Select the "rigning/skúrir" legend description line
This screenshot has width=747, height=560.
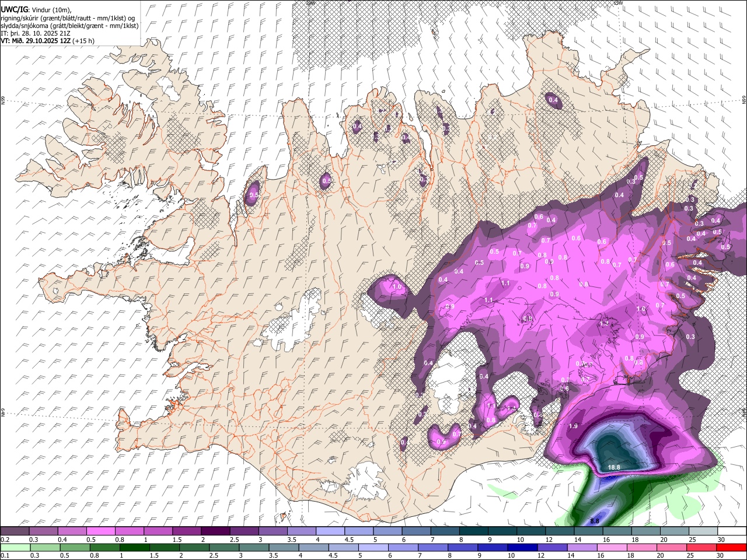pyautogui.click(x=68, y=18)
